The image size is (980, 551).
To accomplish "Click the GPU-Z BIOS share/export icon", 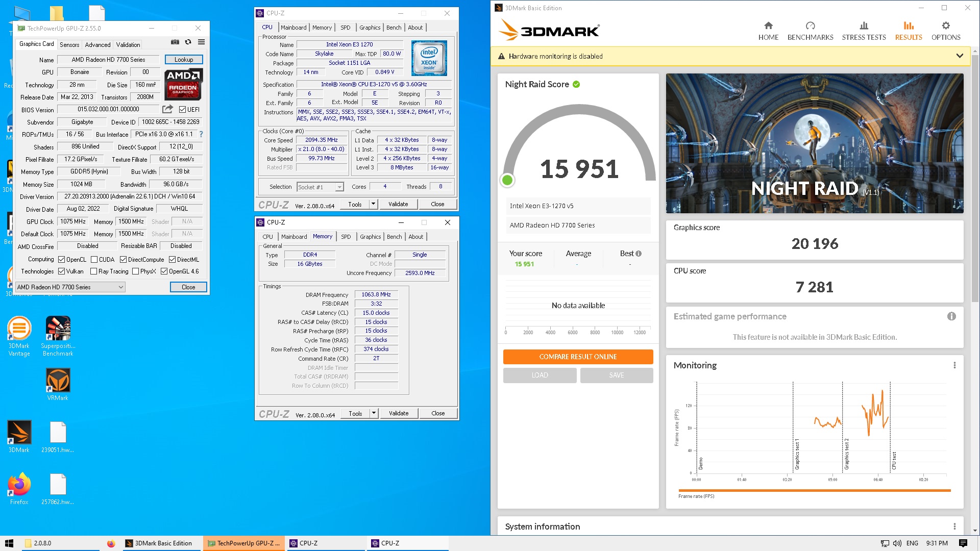I will [x=167, y=109].
